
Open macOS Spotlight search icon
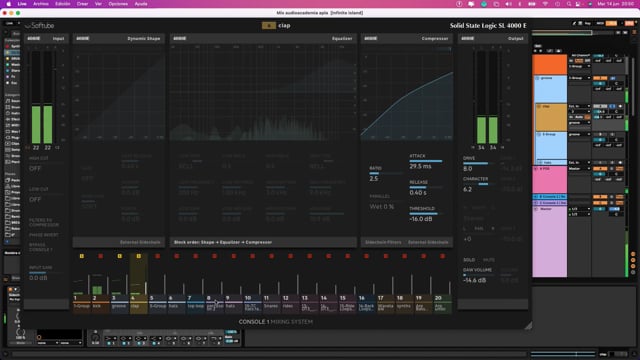tap(569, 4)
